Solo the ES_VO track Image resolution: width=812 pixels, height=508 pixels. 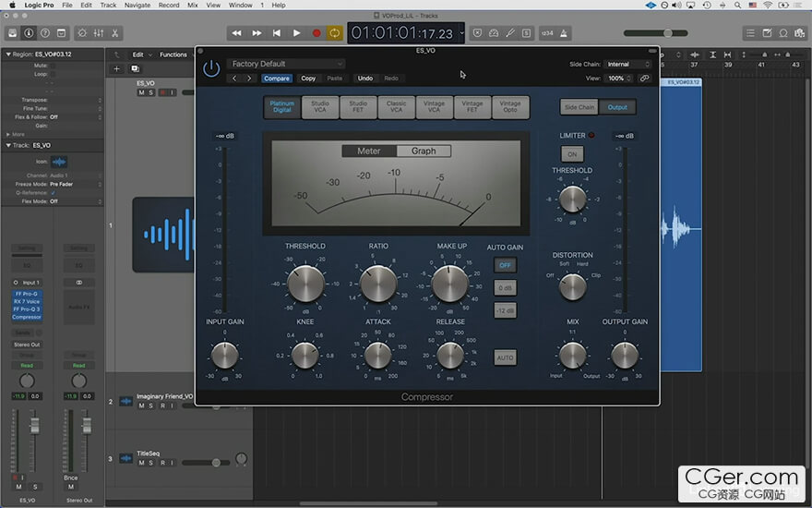(150, 92)
